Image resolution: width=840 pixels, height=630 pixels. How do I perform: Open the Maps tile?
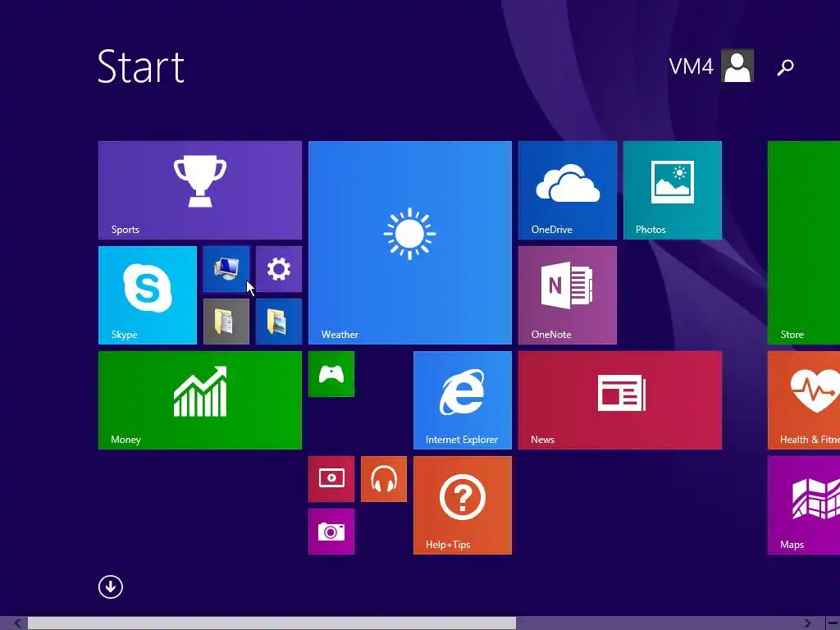(804, 505)
